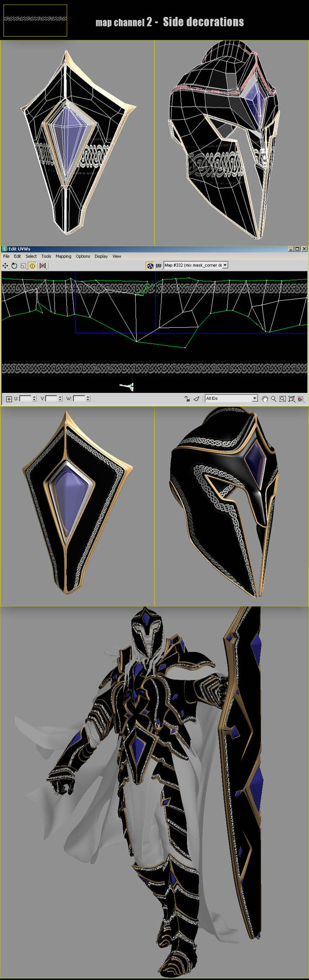Select the Rotate tool icon
This screenshot has height=980, width=309.
pos(14,266)
